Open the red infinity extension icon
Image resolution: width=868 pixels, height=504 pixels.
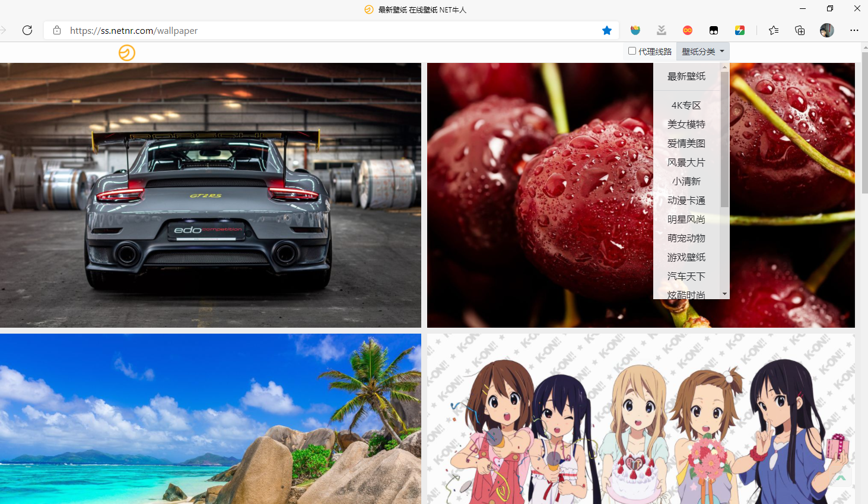click(x=688, y=30)
